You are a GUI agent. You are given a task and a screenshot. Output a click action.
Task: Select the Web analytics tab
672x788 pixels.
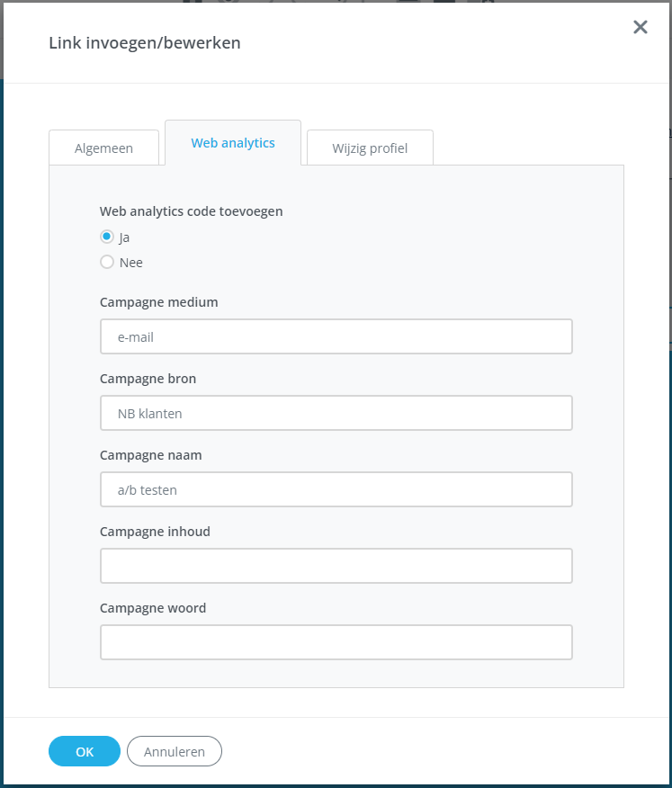tap(233, 143)
